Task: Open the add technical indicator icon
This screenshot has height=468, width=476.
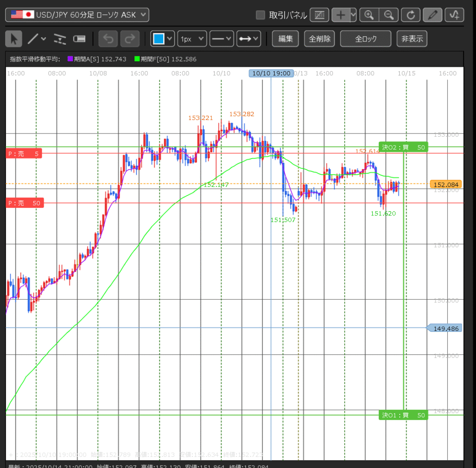Action: click(x=454, y=15)
